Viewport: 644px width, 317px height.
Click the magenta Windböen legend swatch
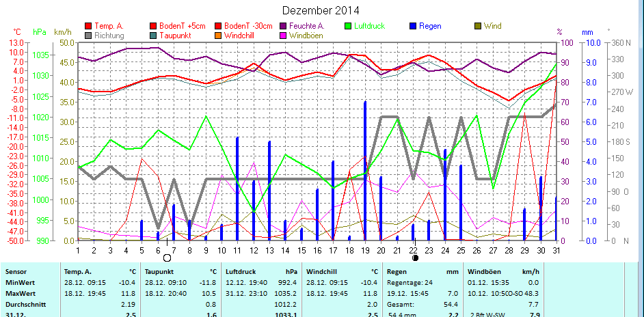click(284, 36)
